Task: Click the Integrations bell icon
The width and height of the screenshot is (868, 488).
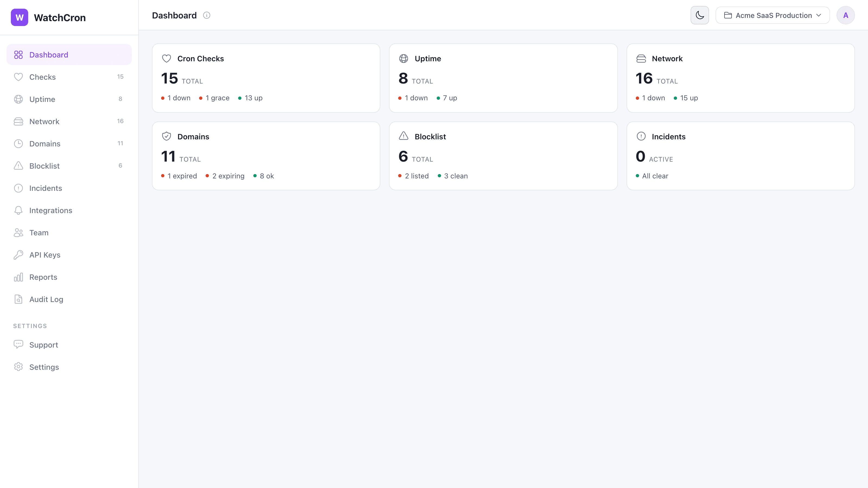Action: [18, 210]
